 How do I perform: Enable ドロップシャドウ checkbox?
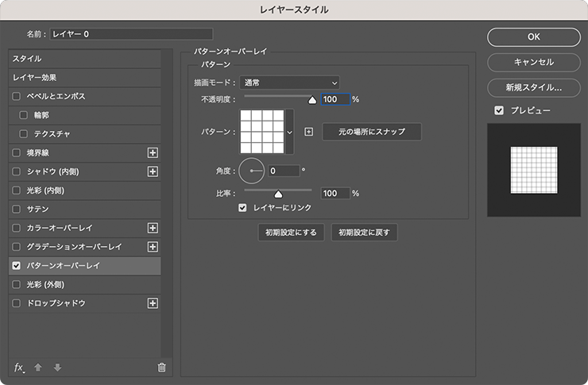point(17,303)
